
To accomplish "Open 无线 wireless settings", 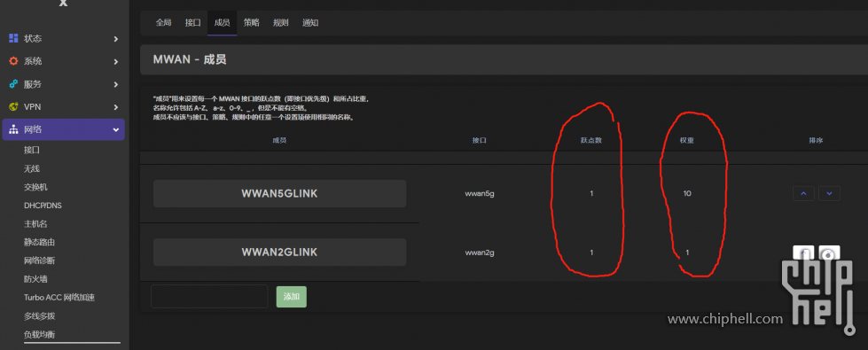I will coord(32,168).
